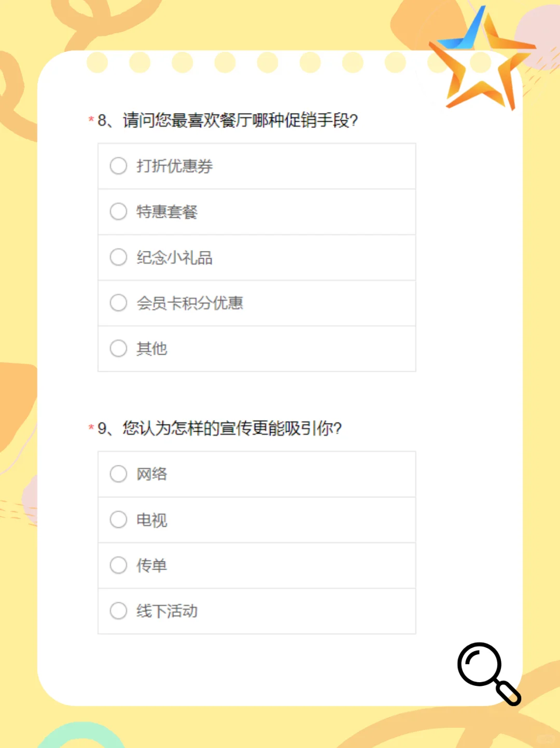Click the question 9 title text
Image resolution: width=560 pixels, height=748 pixels.
tap(220, 428)
